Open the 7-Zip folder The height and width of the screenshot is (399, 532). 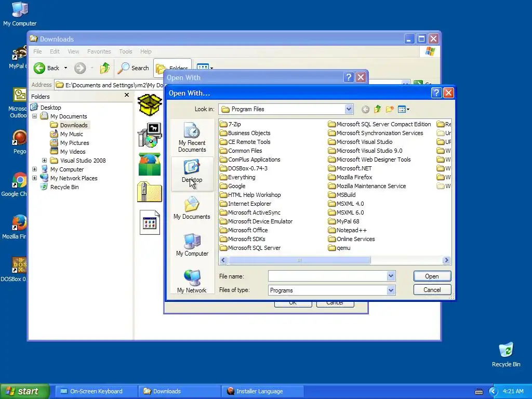[x=230, y=124]
